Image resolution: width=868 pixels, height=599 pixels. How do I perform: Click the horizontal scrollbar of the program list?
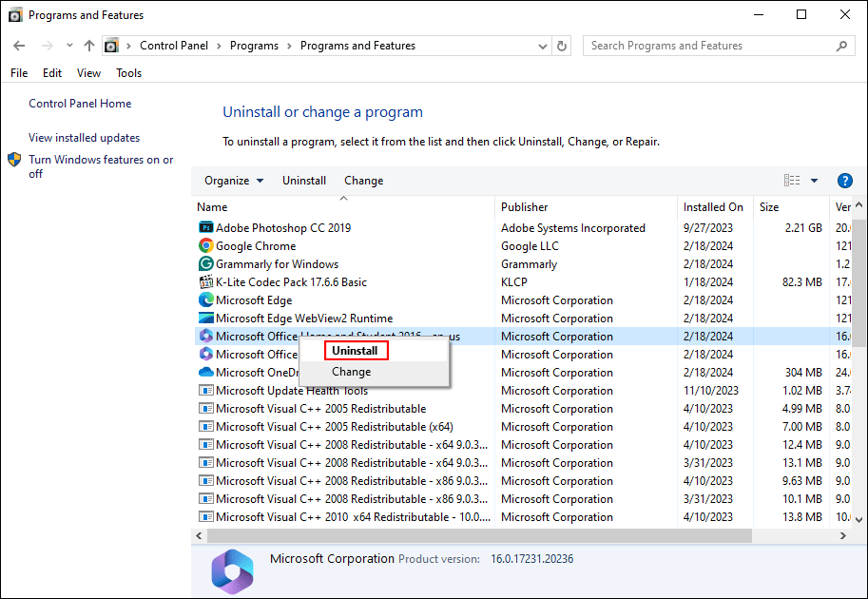(475, 535)
